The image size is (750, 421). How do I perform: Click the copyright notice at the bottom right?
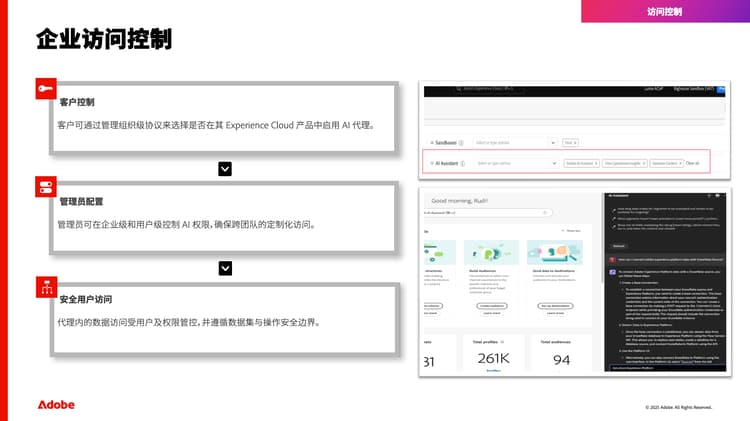coord(679,408)
